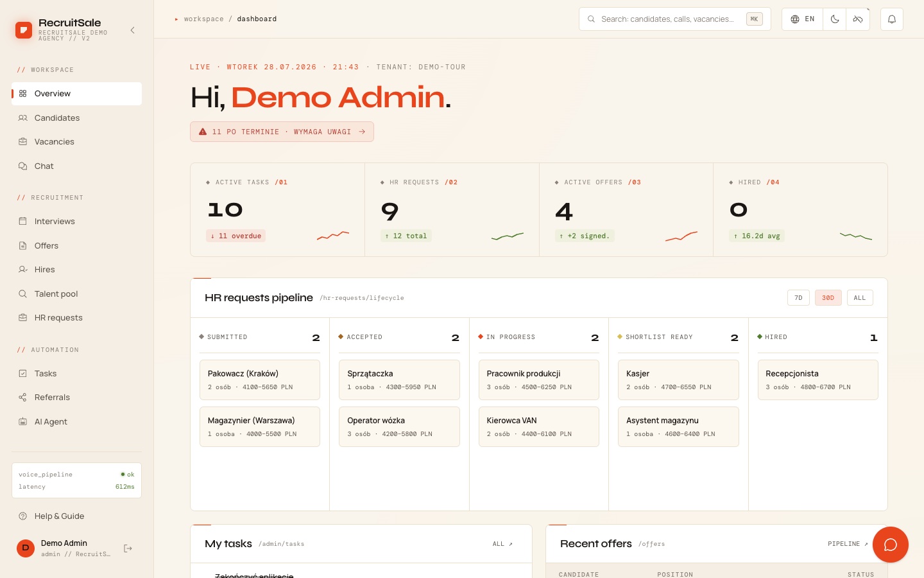Click the Tasks checkbox icon

pyautogui.click(x=23, y=374)
